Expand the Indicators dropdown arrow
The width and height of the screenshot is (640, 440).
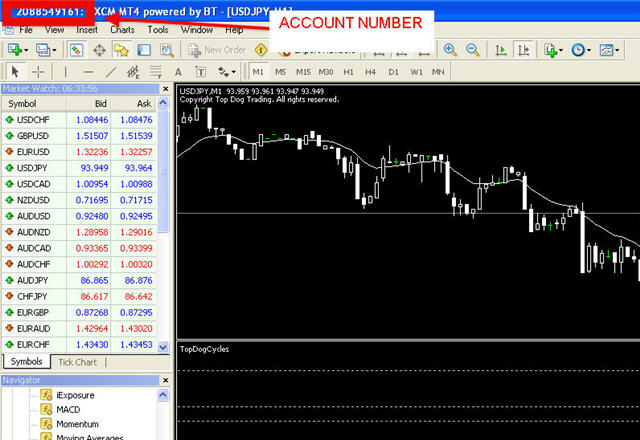point(561,50)
